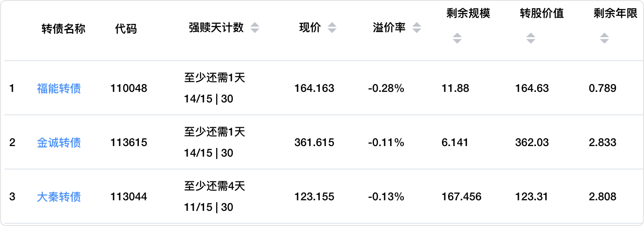This screenshot has height=226, width=644.
Task: Click the 0.789 remaining years cell
Action: click(603, 88)
